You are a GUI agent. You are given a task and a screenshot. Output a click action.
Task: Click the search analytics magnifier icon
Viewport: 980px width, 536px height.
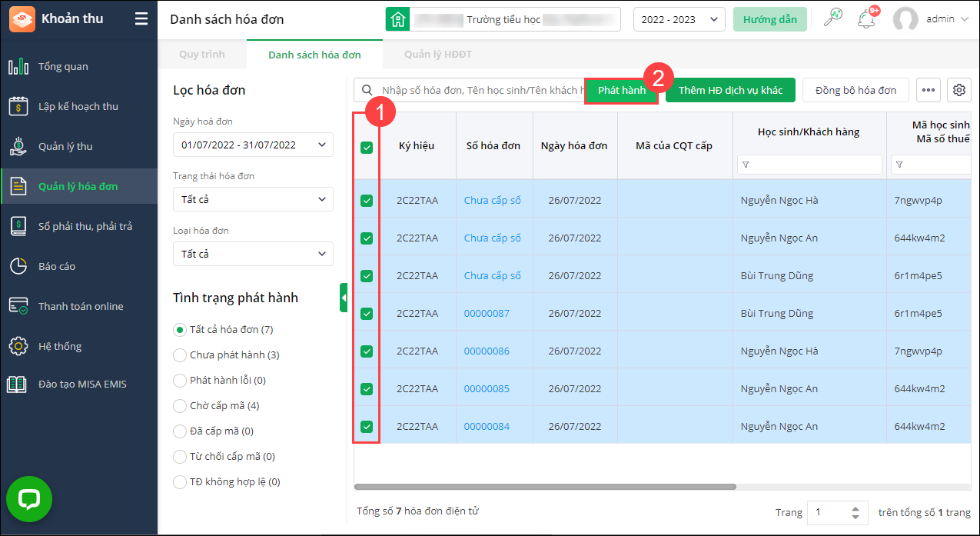(833, 18)
